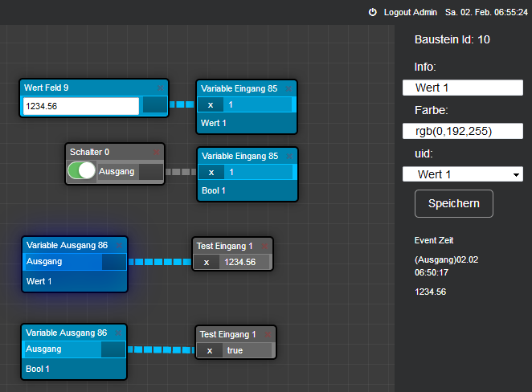Close Variable Ausgang 86 block labeled Bool 1

click(118, 333)
